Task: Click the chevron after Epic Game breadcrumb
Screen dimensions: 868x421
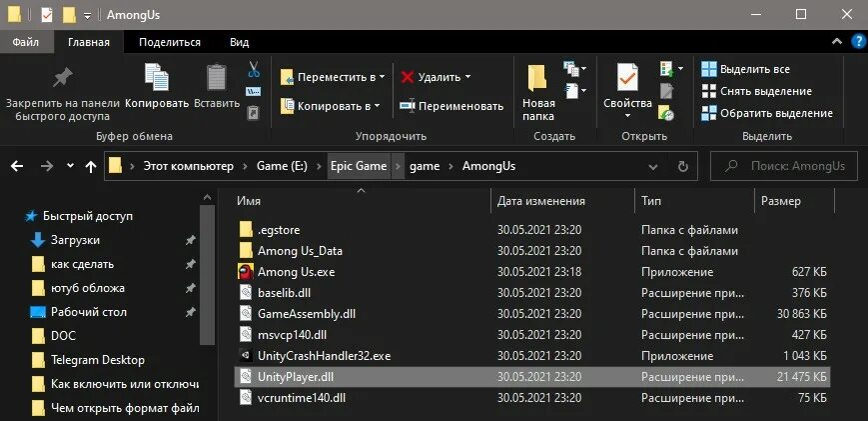Action: (398, 166)
